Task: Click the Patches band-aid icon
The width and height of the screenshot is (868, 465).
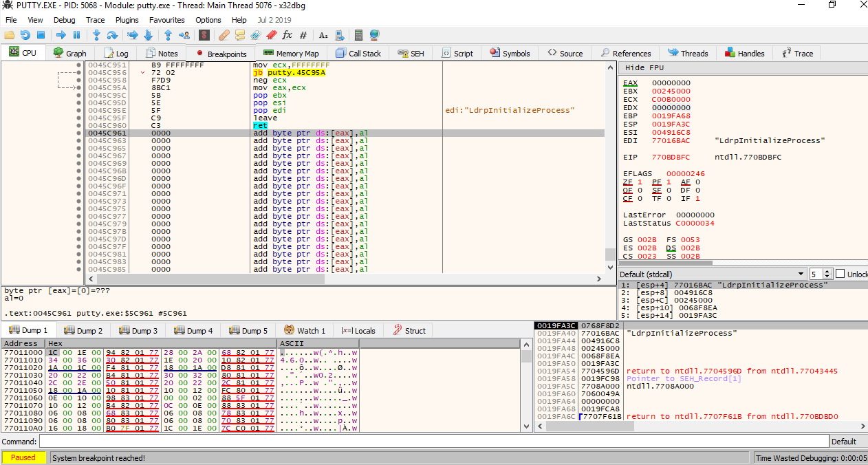Action: click(224, 35)
